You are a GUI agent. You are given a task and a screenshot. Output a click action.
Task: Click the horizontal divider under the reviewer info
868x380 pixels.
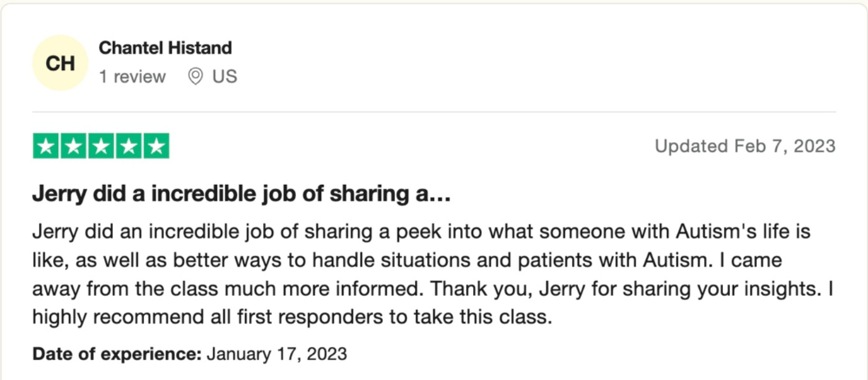[x=434, y=112]
